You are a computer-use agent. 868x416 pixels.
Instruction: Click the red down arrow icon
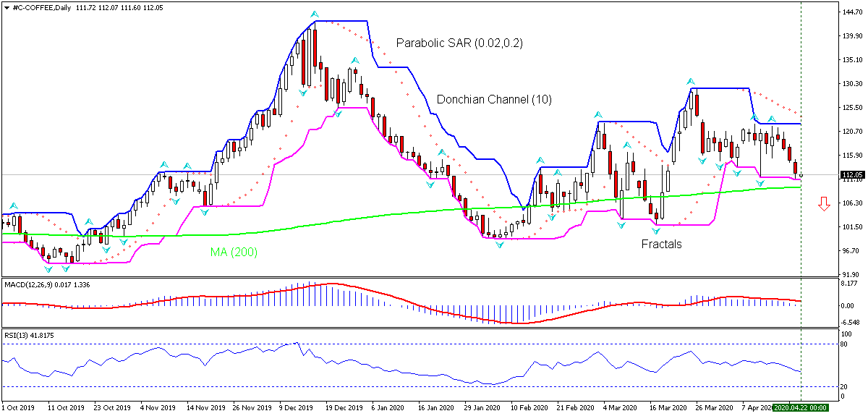(x=823, y=205)
